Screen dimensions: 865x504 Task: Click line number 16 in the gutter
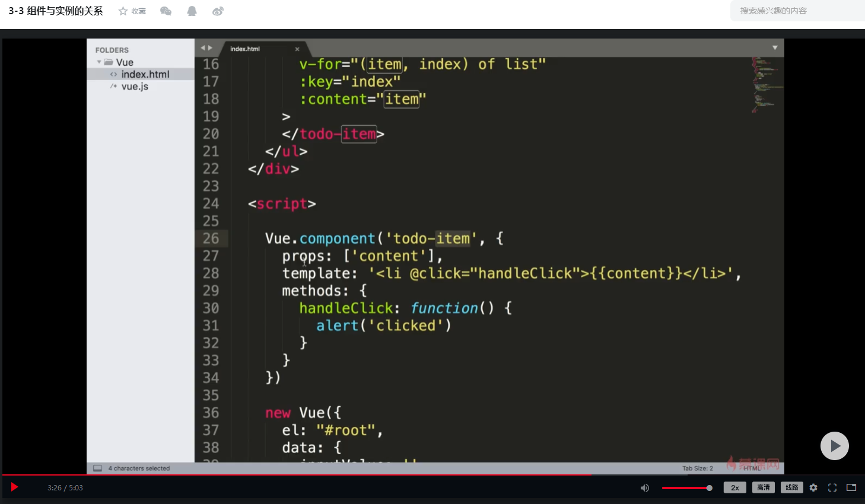click(x=211, y=64)
